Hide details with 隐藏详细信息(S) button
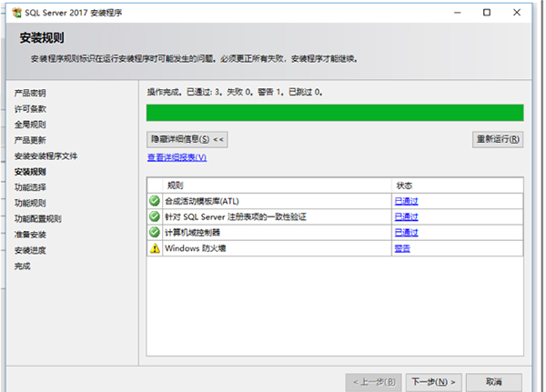The width and height of the screenshot is (546, 392). point(187,139)
